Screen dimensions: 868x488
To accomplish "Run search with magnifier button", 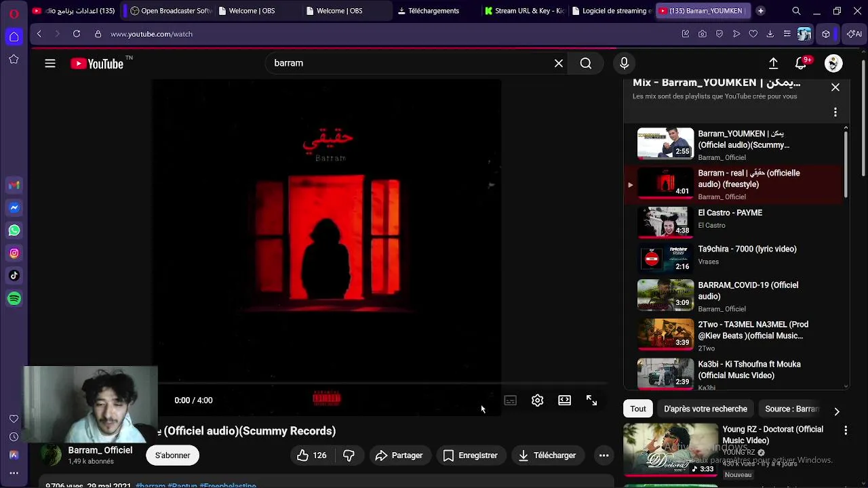I will (x=586, y=63).
